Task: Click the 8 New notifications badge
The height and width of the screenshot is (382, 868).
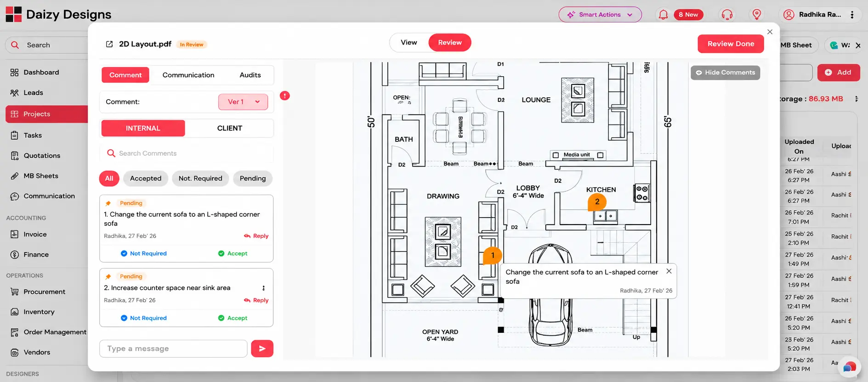Action: [x=688, y=15]
